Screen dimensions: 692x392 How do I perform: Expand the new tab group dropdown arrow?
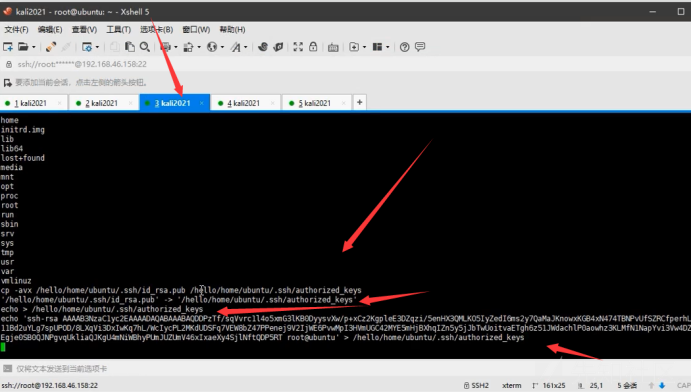pos(364,47)
